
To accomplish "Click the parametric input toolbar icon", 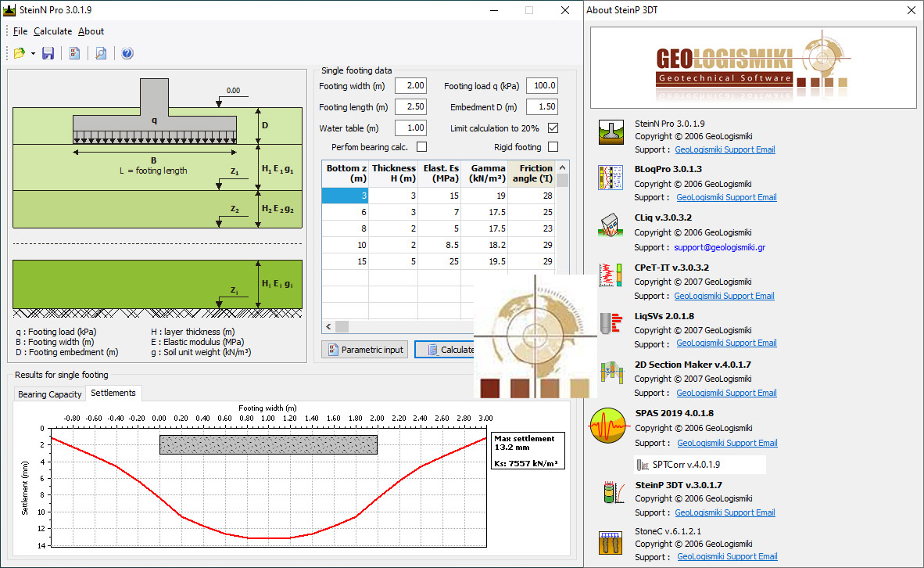I will pos(75,53).
